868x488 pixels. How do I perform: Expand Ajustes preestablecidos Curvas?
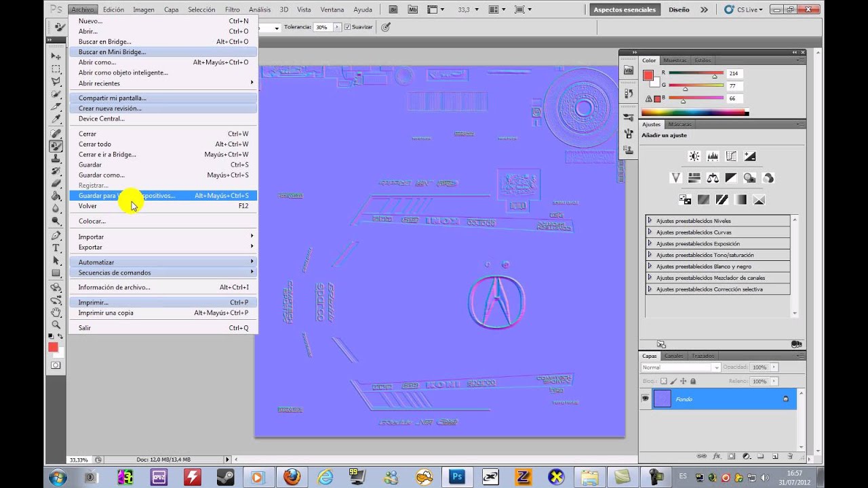(650, 232)
